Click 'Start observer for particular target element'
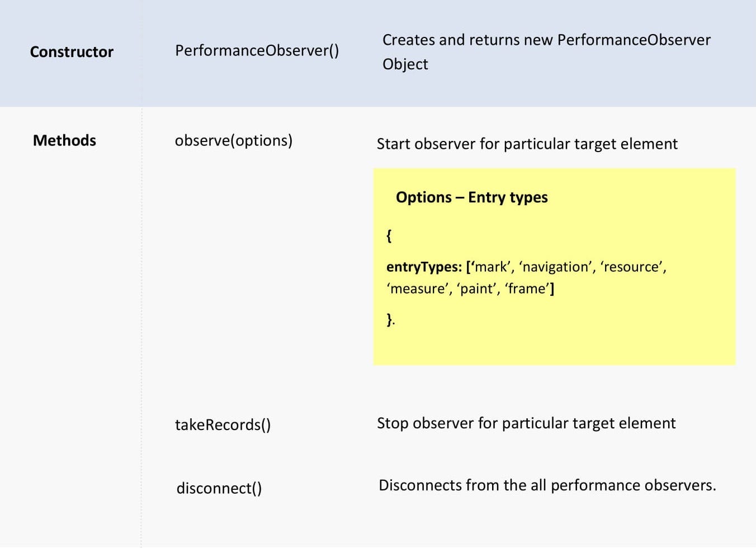Viewport: 756px width, 548px height. pos(527,144)
